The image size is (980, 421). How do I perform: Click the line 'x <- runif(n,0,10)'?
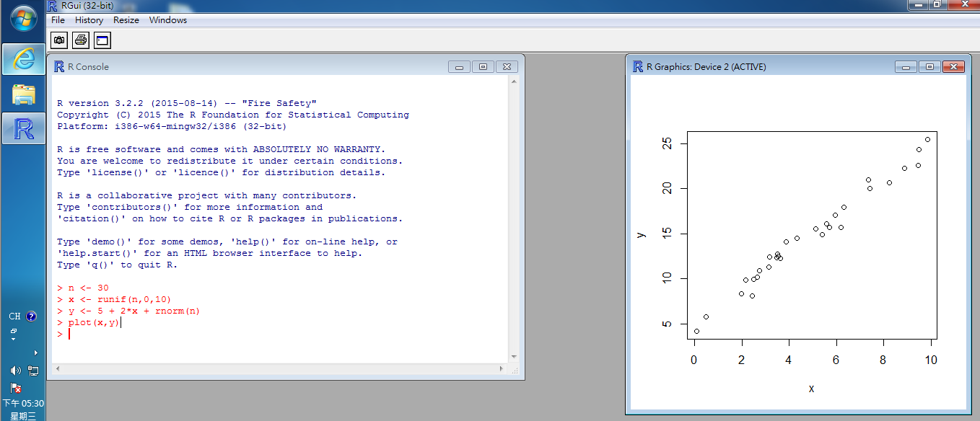coord(114,299)
